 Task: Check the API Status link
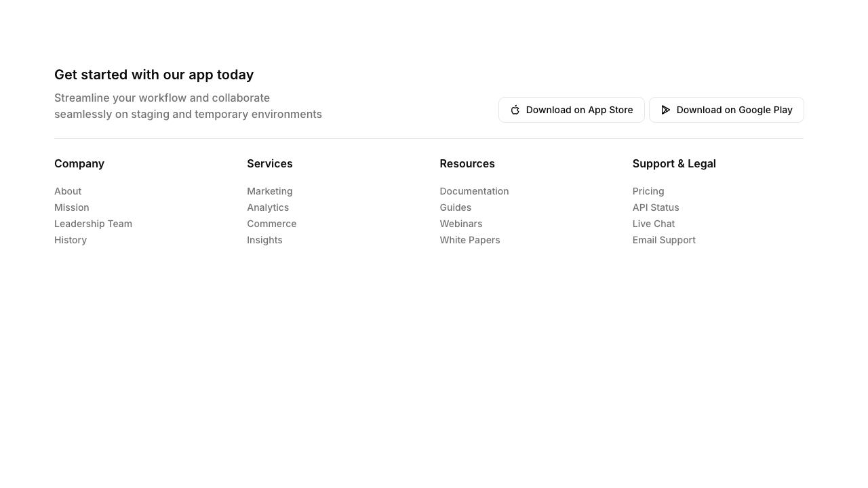656,207
